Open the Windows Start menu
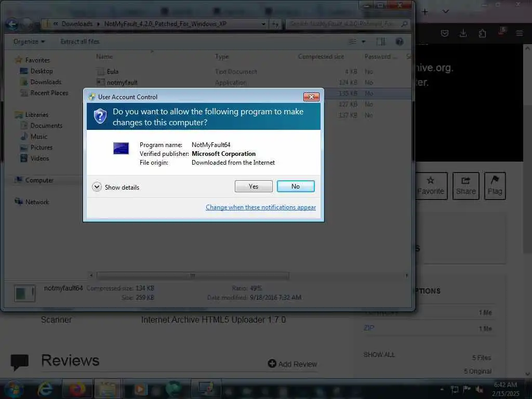This screenshot has height=399, width=532. click(14, 389)
